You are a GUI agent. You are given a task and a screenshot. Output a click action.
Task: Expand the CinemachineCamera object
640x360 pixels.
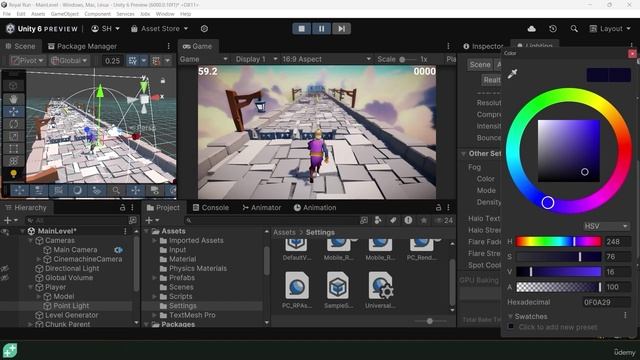tap(39, 259)
